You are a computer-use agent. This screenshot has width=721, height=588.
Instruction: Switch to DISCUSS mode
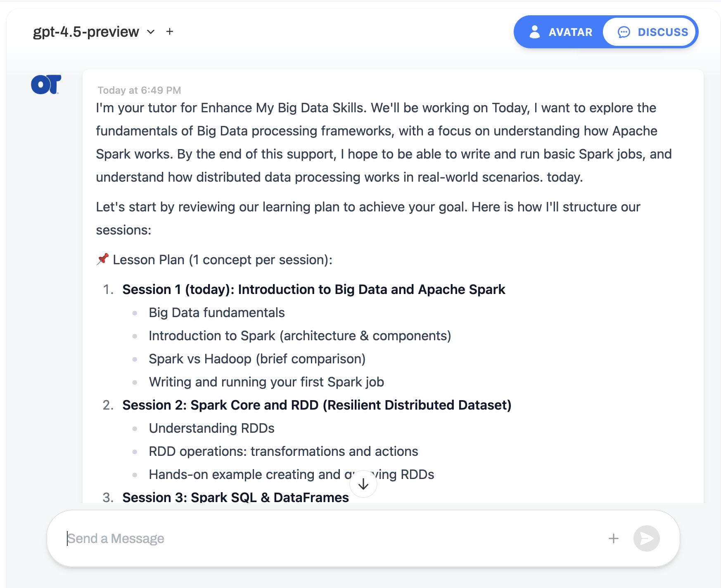tap(652, 32)
